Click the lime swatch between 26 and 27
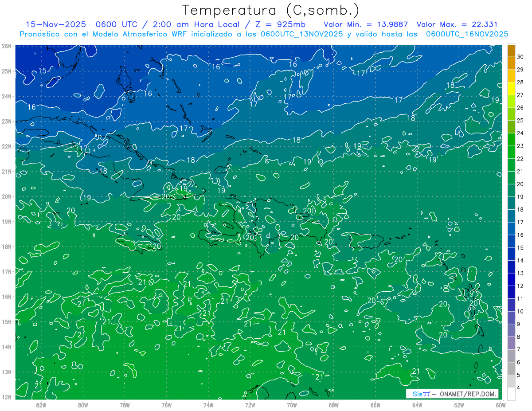Image resolution: width=532 pixels, height=411 pixels. [511, 101]
